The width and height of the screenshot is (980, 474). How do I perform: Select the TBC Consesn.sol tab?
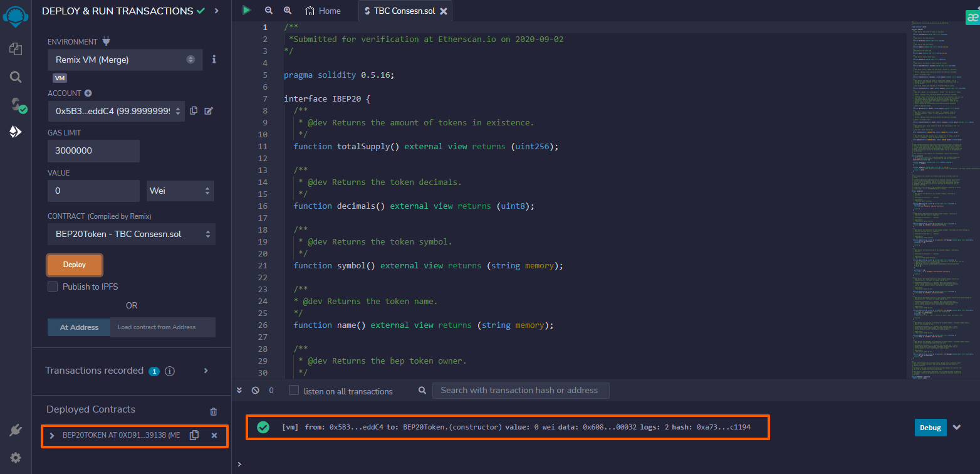(405, 11)
